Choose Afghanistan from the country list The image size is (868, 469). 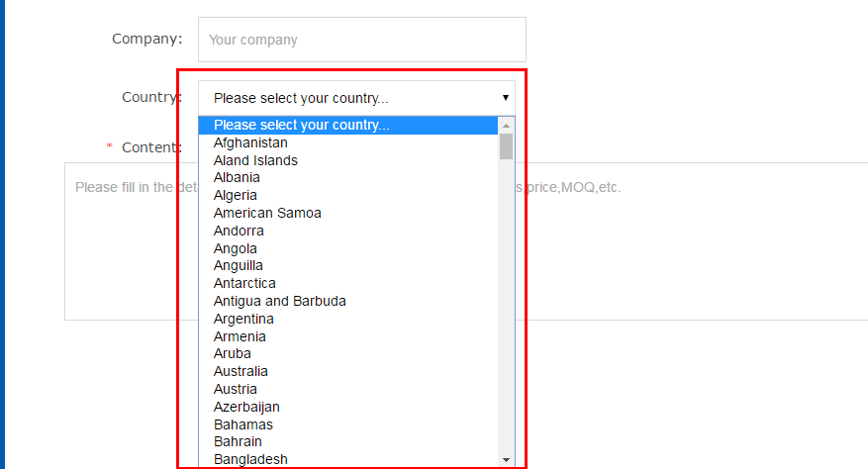pos(250,142)
